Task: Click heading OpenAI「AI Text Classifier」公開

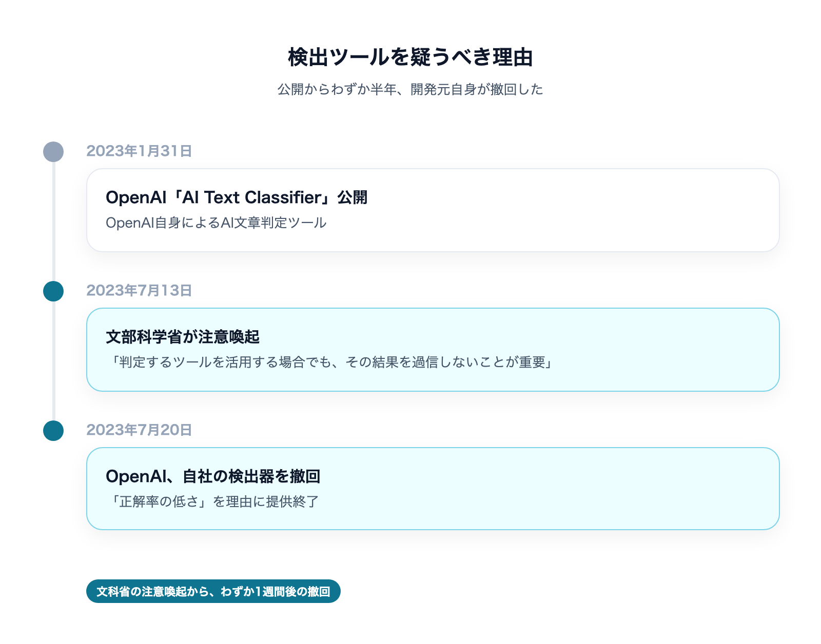Action: pos(237,197)
